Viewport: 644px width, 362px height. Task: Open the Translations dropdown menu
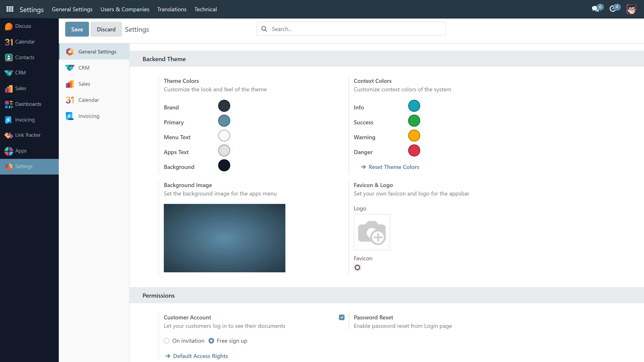click(171, 9)
